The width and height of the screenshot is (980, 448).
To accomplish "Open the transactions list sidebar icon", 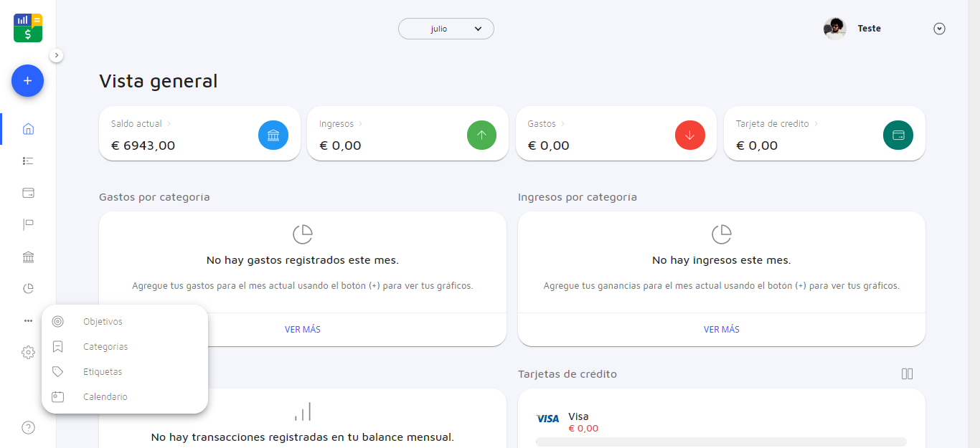I will (x=28, y=161).
